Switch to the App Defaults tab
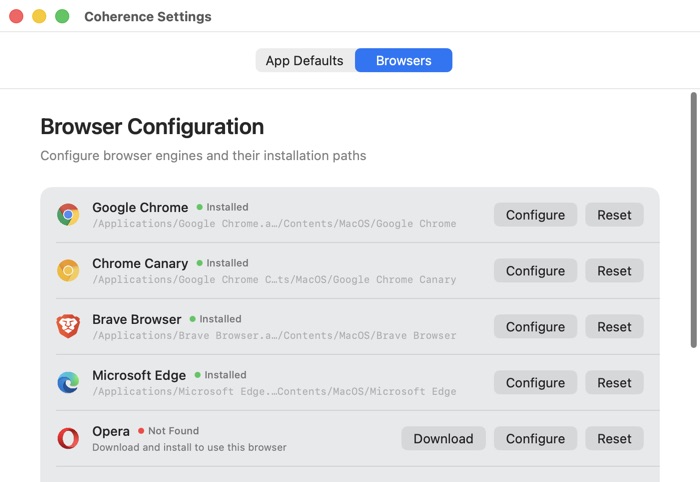This screenshot has height=482, width=700. (305, 60)
